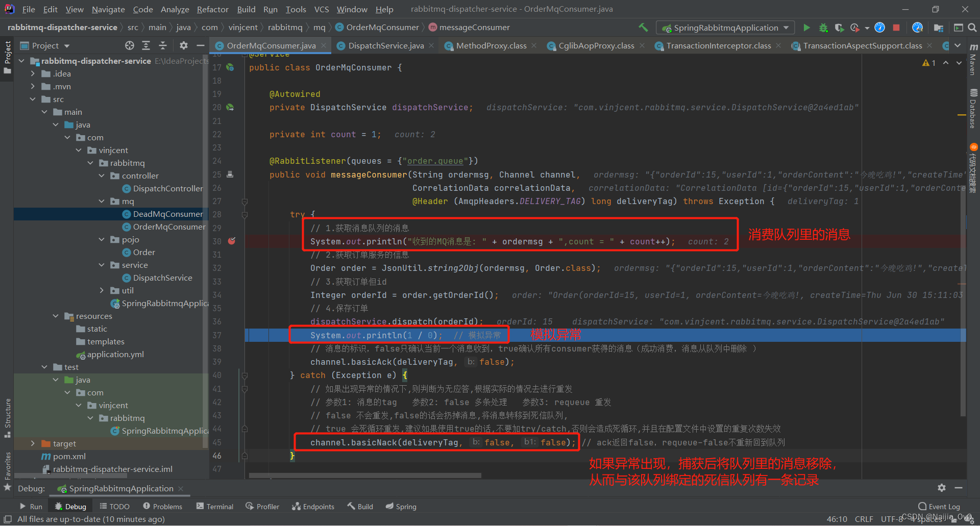Fold the catch block at line 40

(x=244, y=375)
